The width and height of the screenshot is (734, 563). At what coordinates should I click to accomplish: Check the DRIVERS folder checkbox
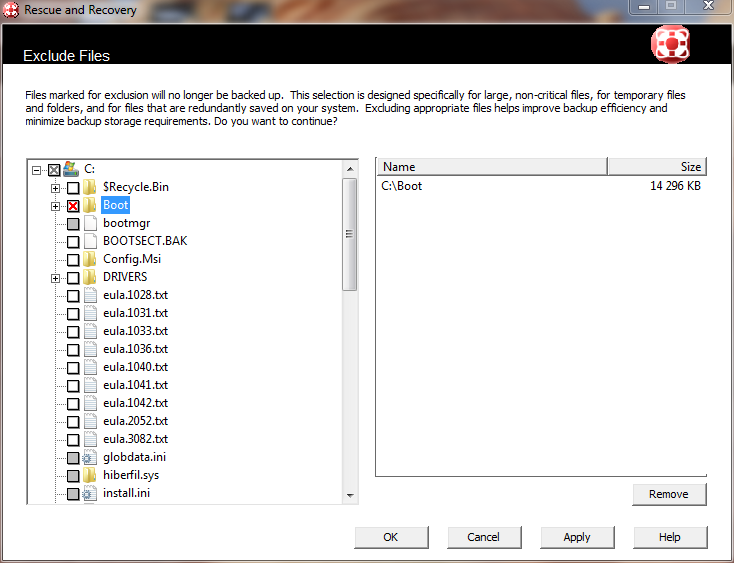tap(73, 278)
